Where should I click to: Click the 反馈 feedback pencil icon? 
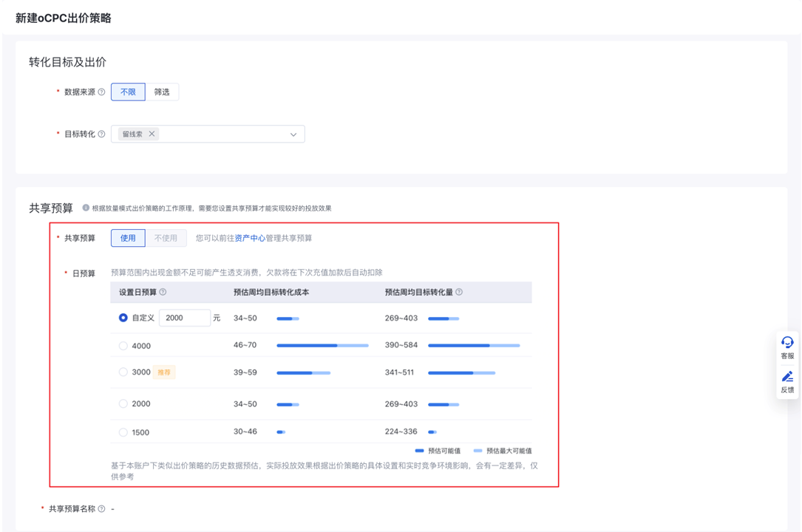coord(787,377)
